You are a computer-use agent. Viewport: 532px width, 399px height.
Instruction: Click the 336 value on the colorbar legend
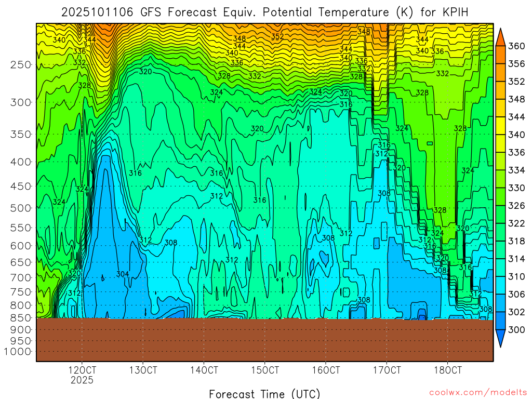pyautogui.click(x=516, y=152)
